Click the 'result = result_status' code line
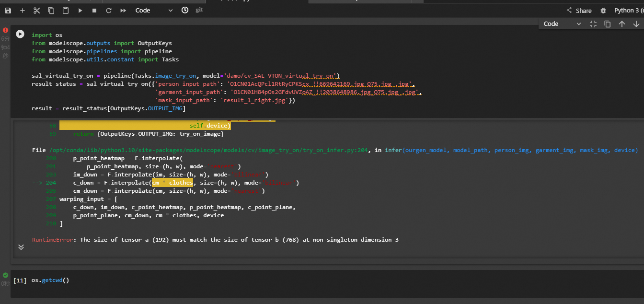This screenshot has width=644, height=304. pyautogui.click(x=108, y=108)
